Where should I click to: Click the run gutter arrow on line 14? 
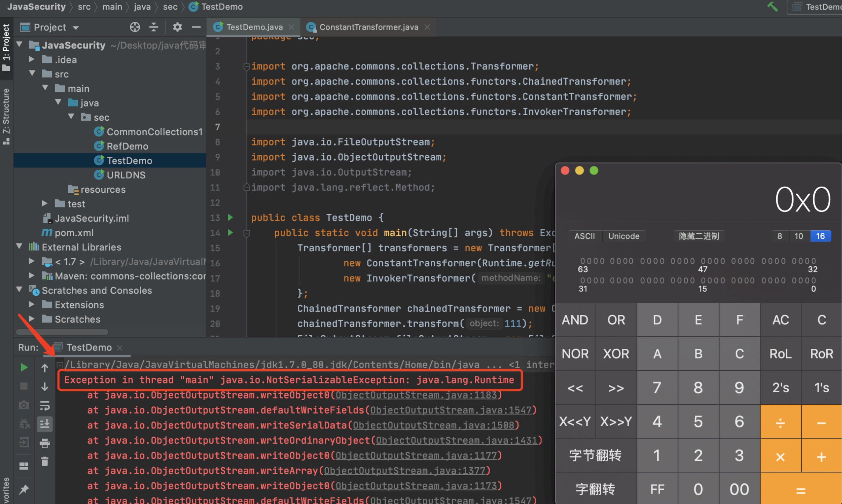coord(230,233)
